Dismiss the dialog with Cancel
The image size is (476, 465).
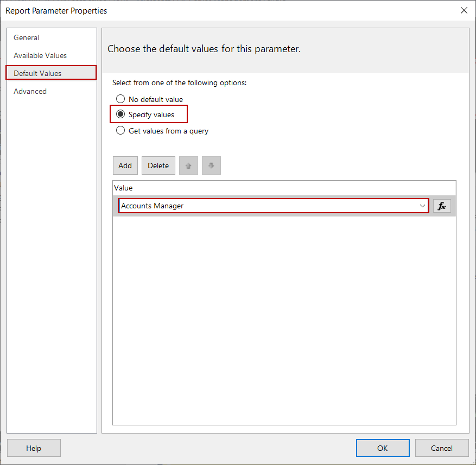click(x=442, y=448)
